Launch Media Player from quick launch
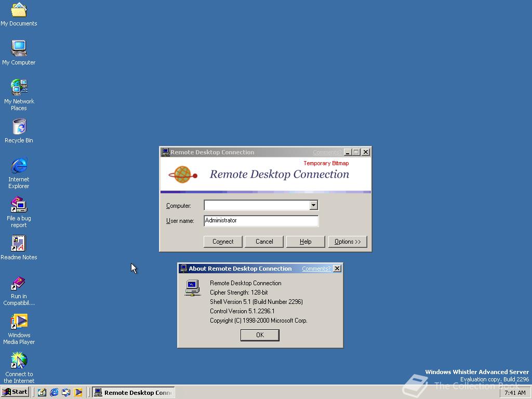The image size is (532, 399). pos(78,392)
